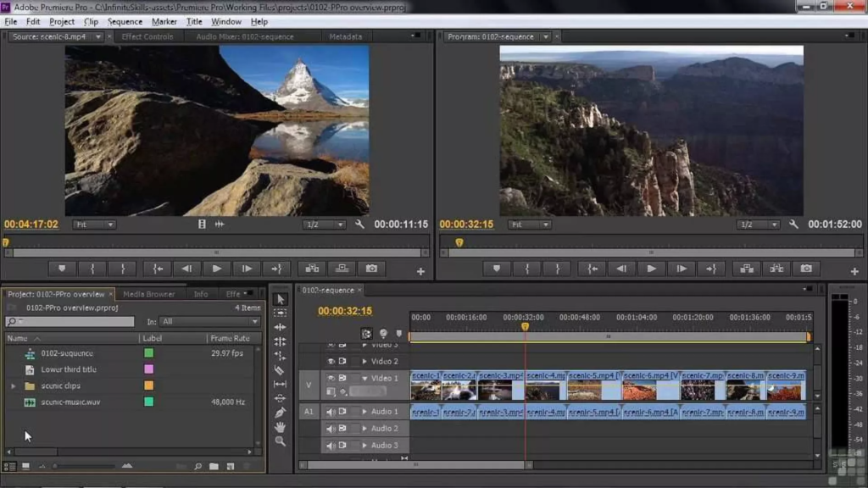868x488 pixels.
Task: Select the Slide tool
Action: click(x=280, y=398)
